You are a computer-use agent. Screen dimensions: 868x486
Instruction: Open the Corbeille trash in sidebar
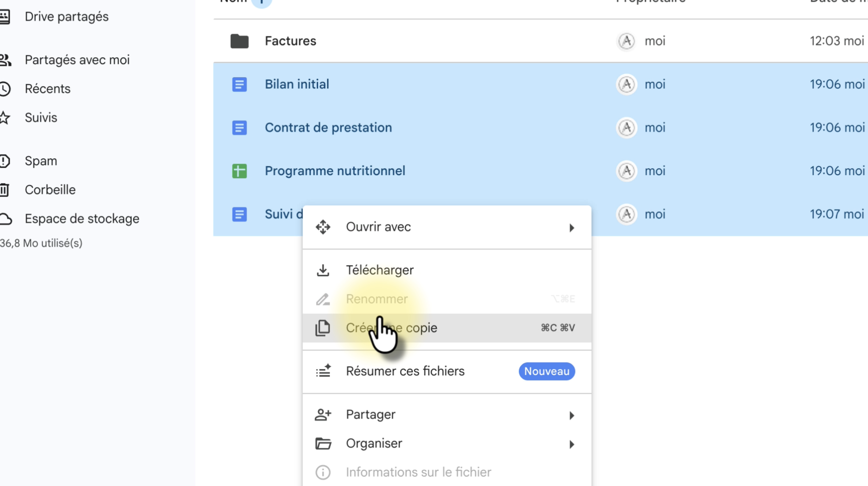(x=50, y=190)
